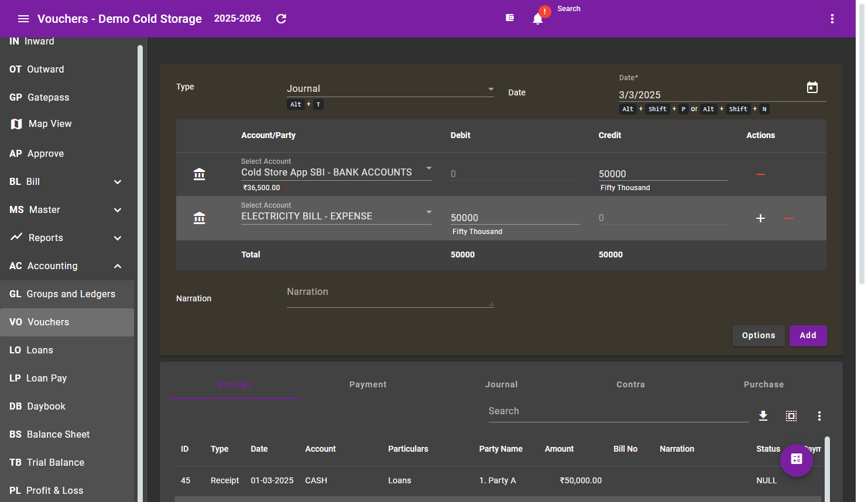The image size is (868, 502).
Task: Remove the Electricity Bill row with the minus icon
Action: point(788,218)
